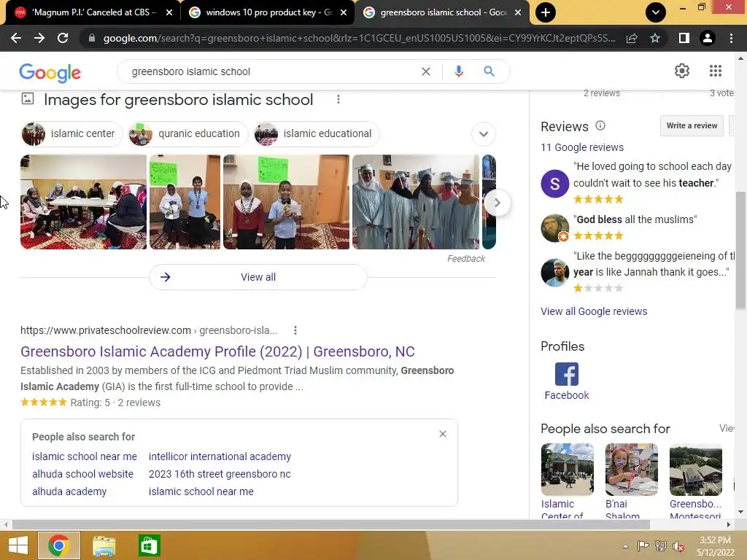The width and height of the screenshot is (747, 560).
Task: Open options for privateschoolreview result
Action: tap(295, 330)
